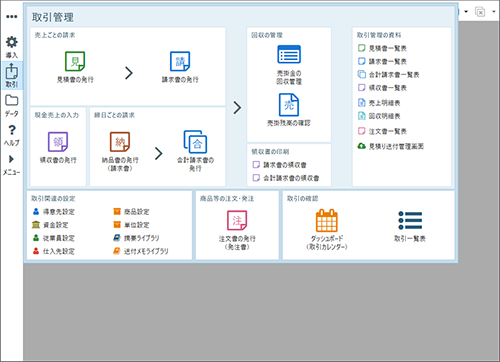Screen dimensions: 500x362
Task: Open 合計請求書一覧表 report link
Action: pos(388,75)
